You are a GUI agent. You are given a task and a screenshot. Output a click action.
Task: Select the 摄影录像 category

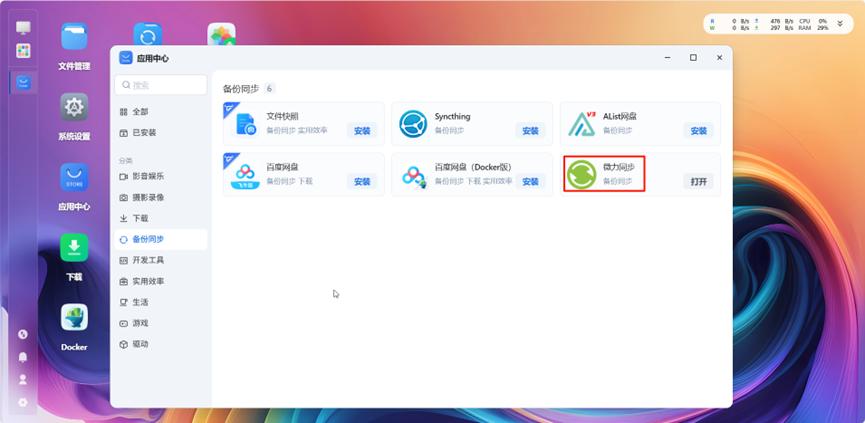coord(161,197)
